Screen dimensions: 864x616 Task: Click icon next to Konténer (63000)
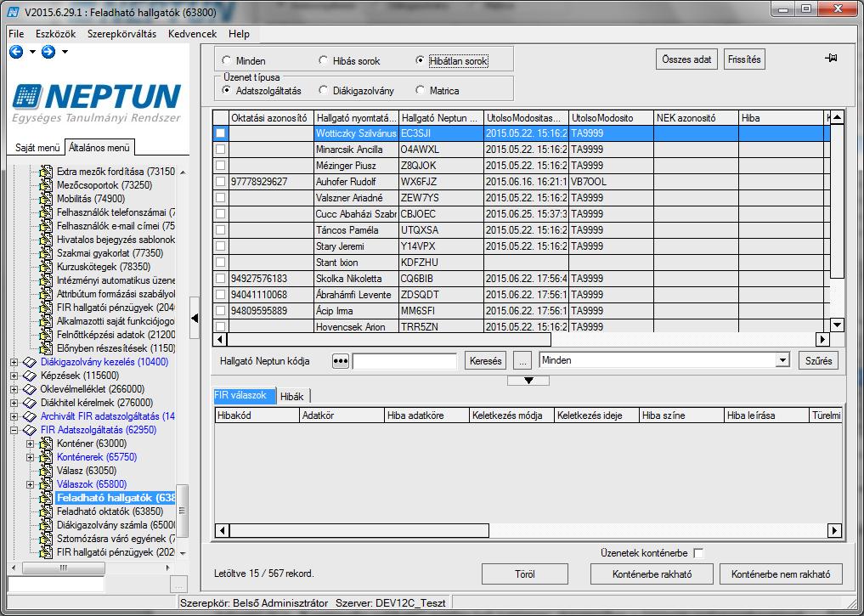46,444
